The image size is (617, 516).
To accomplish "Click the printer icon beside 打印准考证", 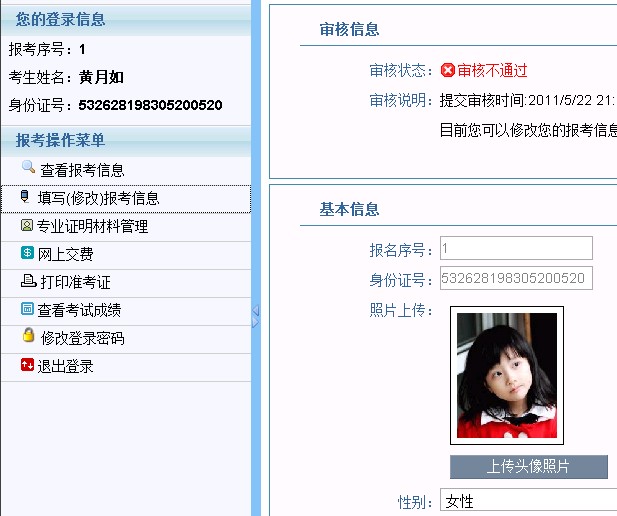I will (x=28, y=281).
